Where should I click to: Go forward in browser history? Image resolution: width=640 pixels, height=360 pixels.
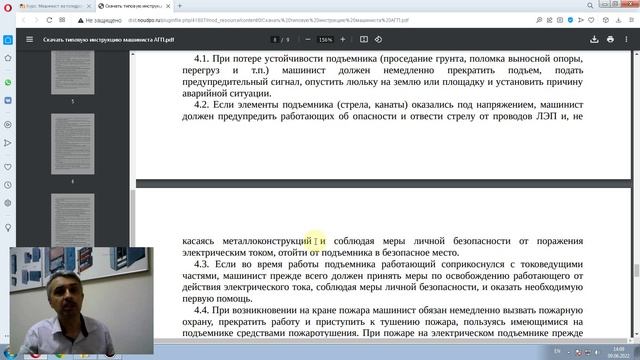[x=36, y=20]
